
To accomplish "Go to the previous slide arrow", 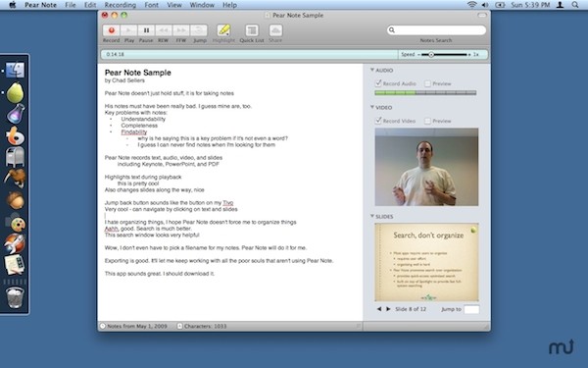I will point(378,309).
